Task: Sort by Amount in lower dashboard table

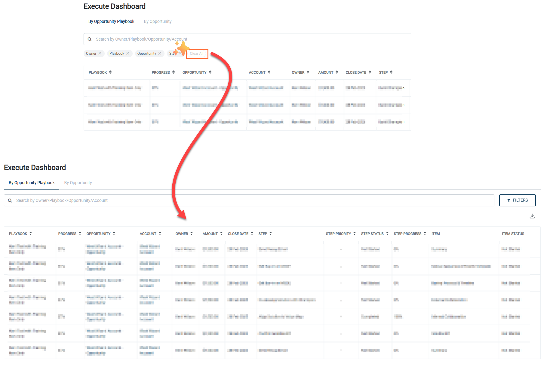Action: point(221,233)
